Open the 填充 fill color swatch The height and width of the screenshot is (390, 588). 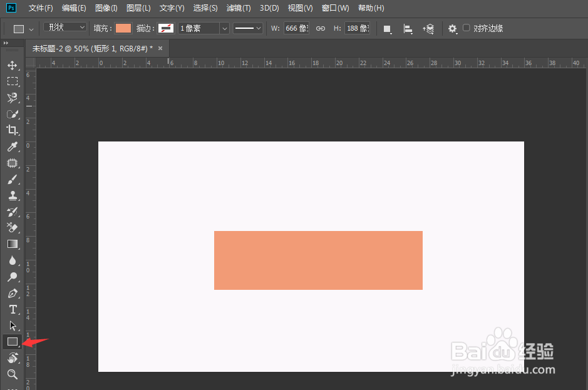pos(123,28)
